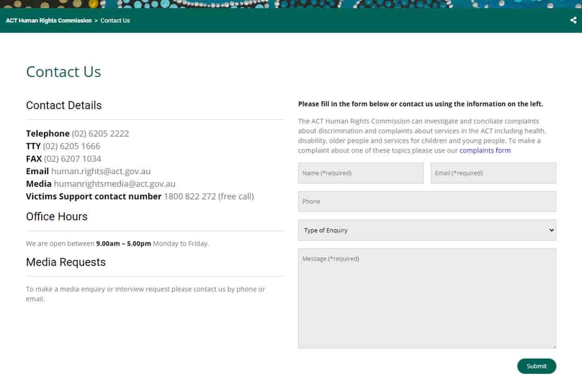Expand the Type of Enquiry dropdown

[427, 230]
